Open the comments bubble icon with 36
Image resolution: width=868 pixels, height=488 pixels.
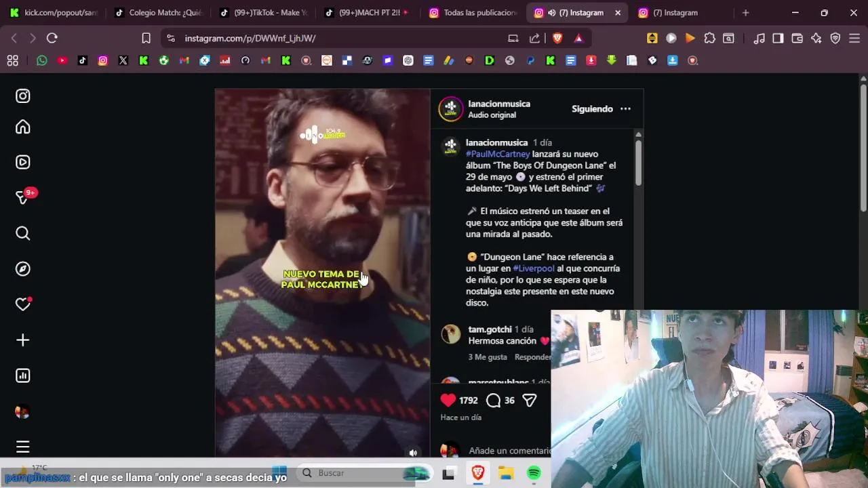494,400
